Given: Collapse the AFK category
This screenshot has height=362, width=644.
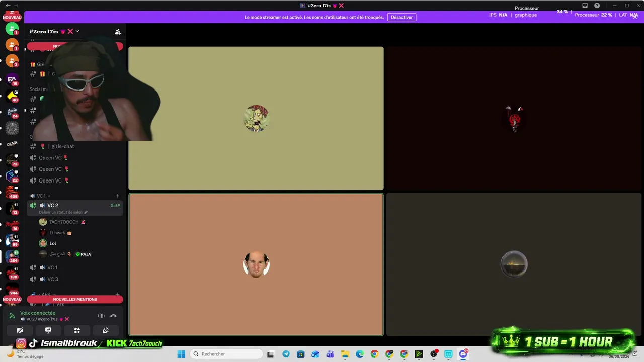Looking at the screenshot, I should [x=43, y=294].
